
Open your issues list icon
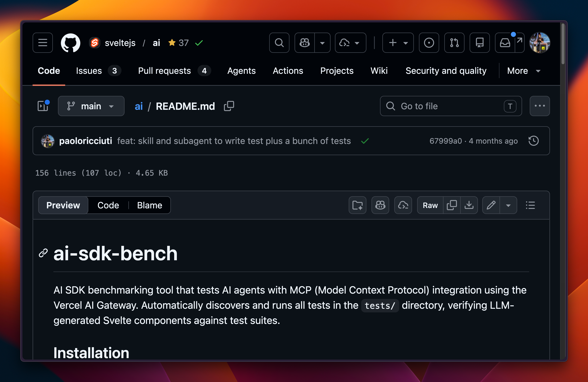tap(429, 43)
